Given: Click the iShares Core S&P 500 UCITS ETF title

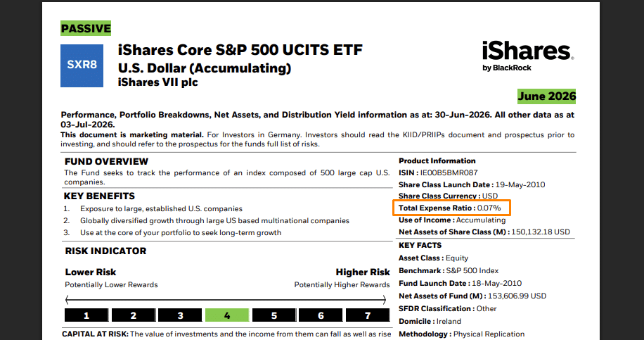Looking at the screenshot, I should 240,50.
